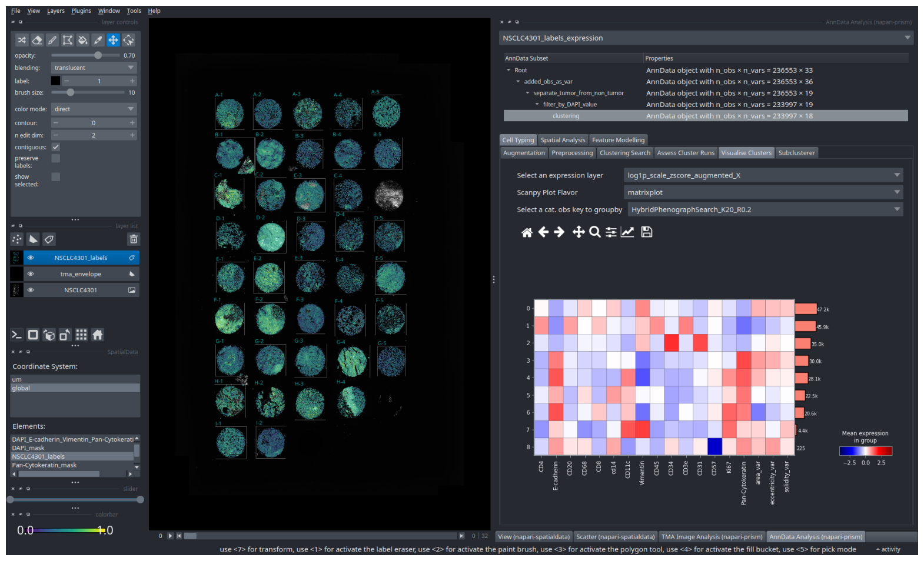
Task: Select the shuffle label colors tool
Action: (x=22, y=40)
